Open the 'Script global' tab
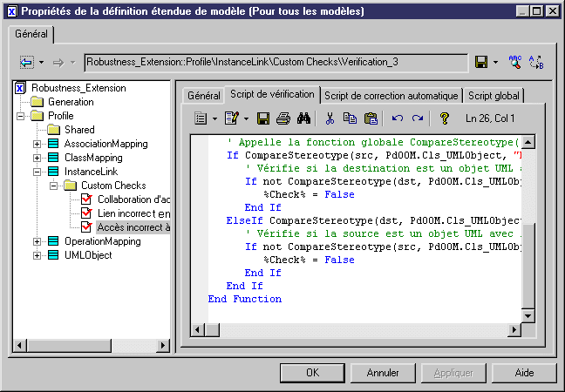This screenshot has height=392, width=565. tap(494, 95)
